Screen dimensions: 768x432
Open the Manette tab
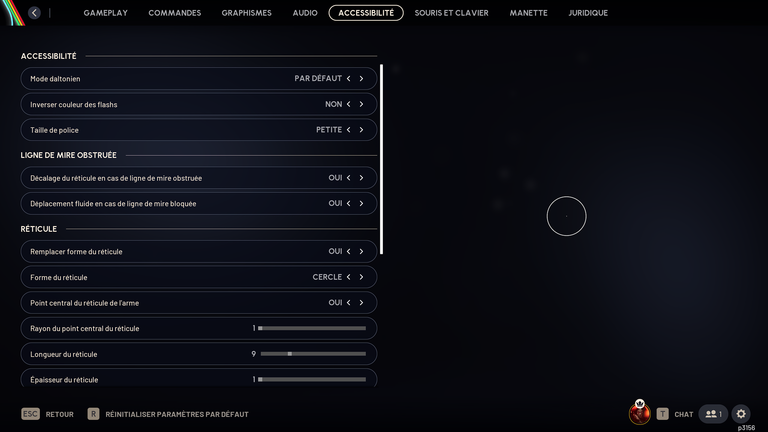point(528,13)
